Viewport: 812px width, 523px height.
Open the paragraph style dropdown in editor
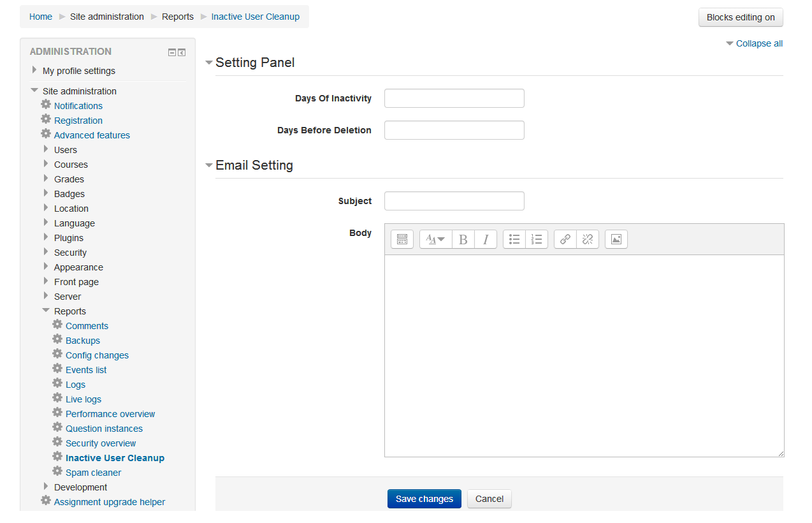tap(435, 239)
